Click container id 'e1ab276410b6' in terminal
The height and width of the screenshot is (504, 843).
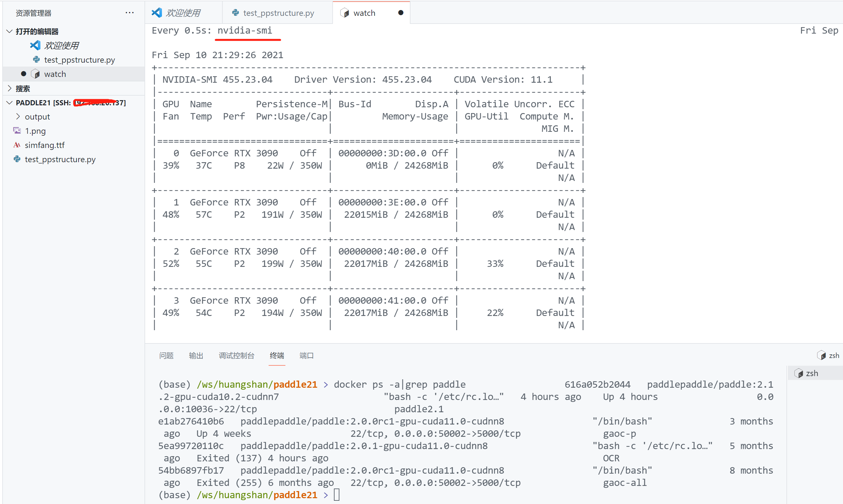pyautogui.click(x=191, y=421)
